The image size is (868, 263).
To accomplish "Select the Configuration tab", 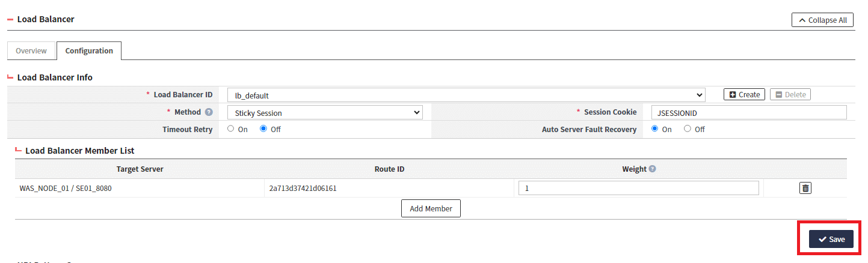I will pyautogui.click(x=89, y=51).
